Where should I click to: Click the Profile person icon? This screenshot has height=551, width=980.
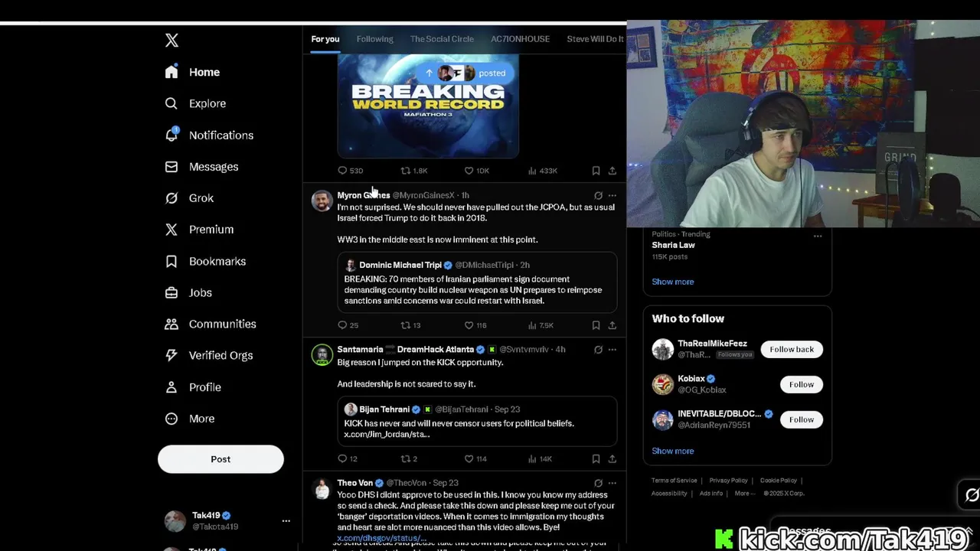pyautogui.click(x=171, y=387)
